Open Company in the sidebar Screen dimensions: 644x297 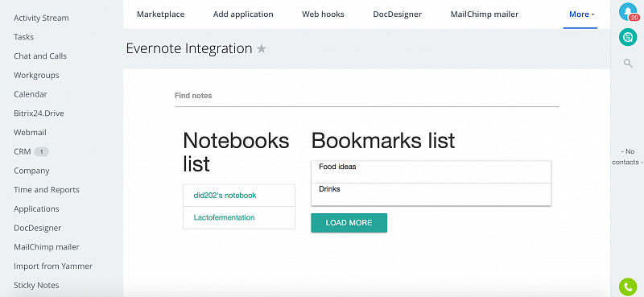click(31, 171)
